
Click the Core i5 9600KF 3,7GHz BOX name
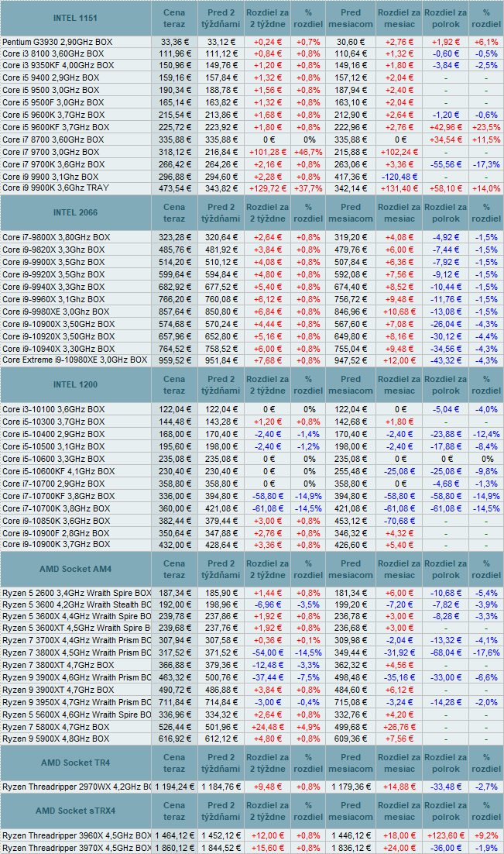tap(56, 127)
